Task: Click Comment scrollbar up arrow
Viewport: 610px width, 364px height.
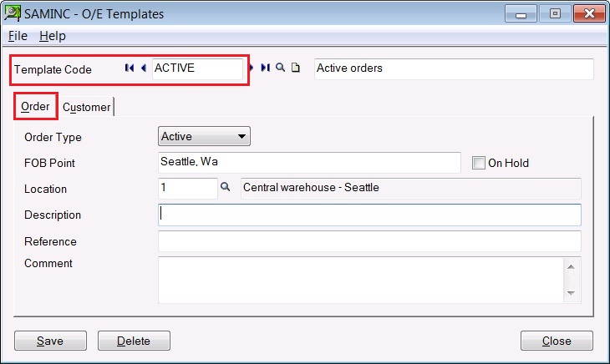Action: tap(571, 266)
